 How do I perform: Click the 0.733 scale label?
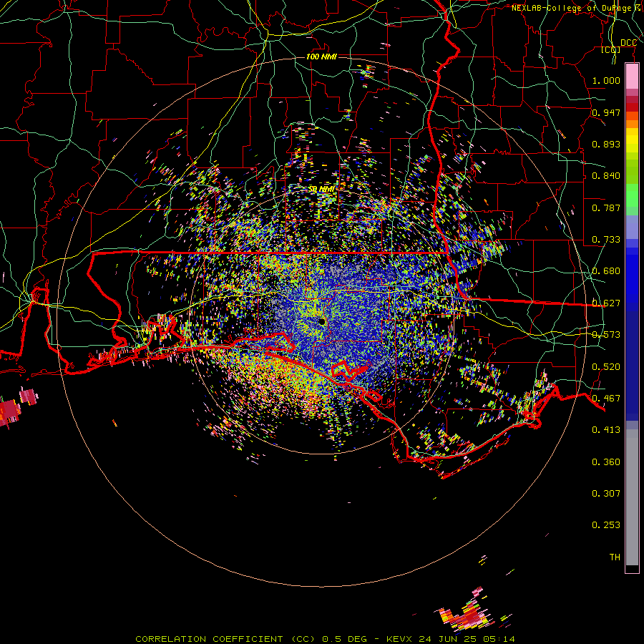(x=606, y=240)
